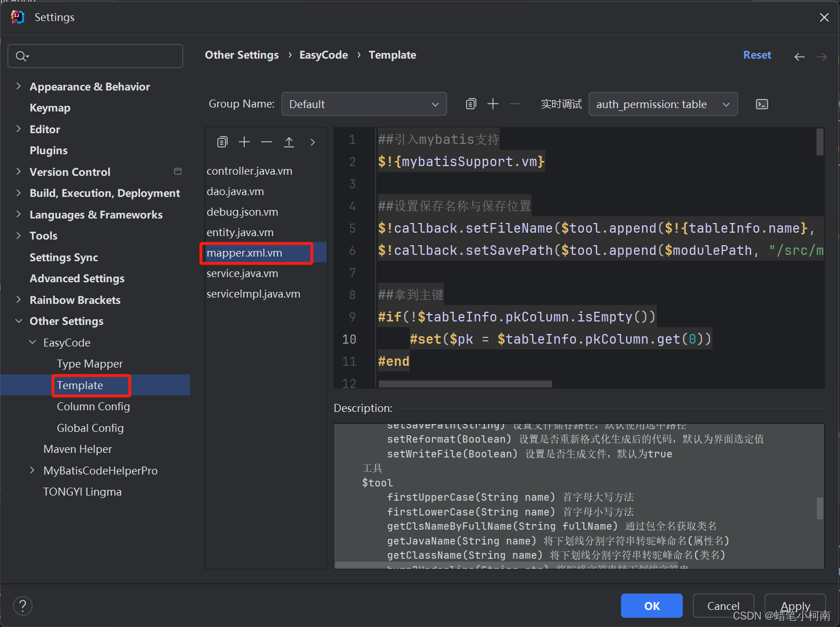The image size is (840, 627).
Task: Remove the template group with the minus icon
Action: (515, 104)
